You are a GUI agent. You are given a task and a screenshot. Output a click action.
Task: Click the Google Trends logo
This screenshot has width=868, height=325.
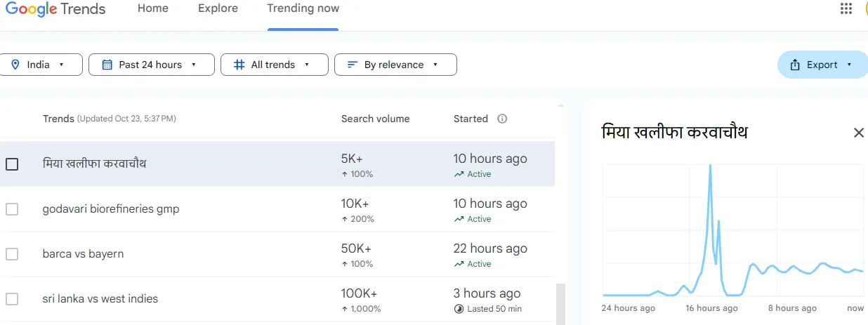pyautogui.click(x=55, y=9)
